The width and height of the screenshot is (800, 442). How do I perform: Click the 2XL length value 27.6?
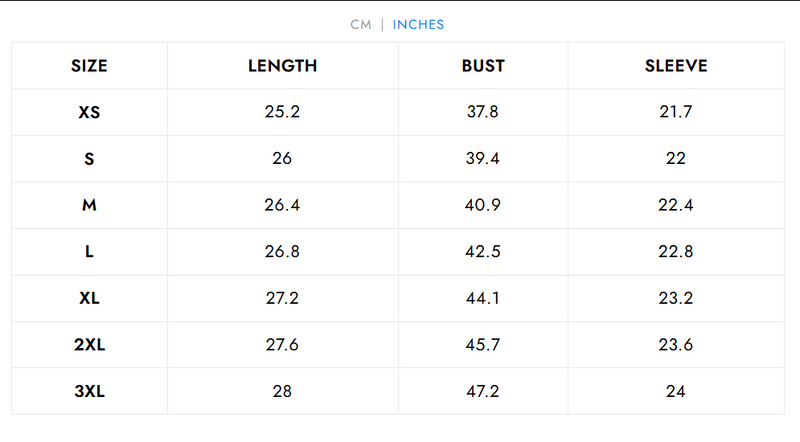[282, 344]
